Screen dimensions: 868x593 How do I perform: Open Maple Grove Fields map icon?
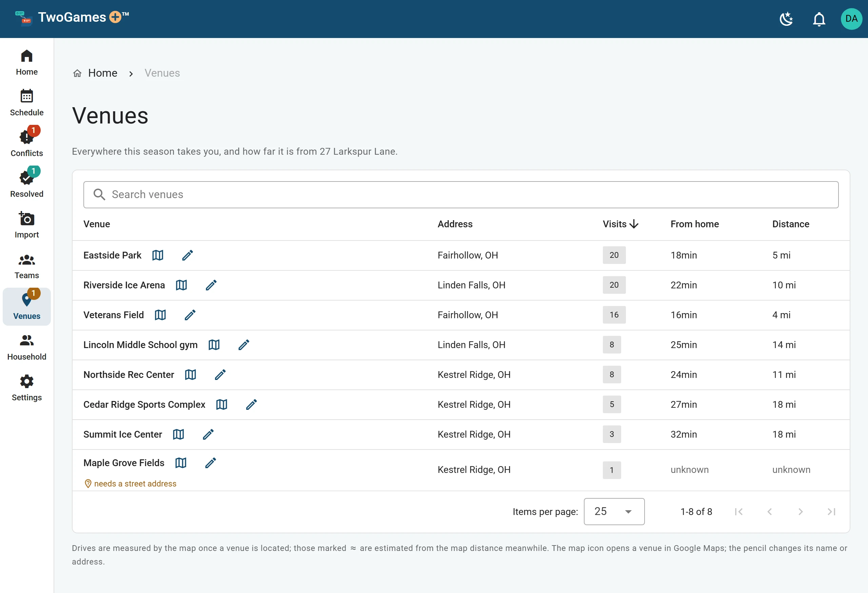tap(181, 463)
